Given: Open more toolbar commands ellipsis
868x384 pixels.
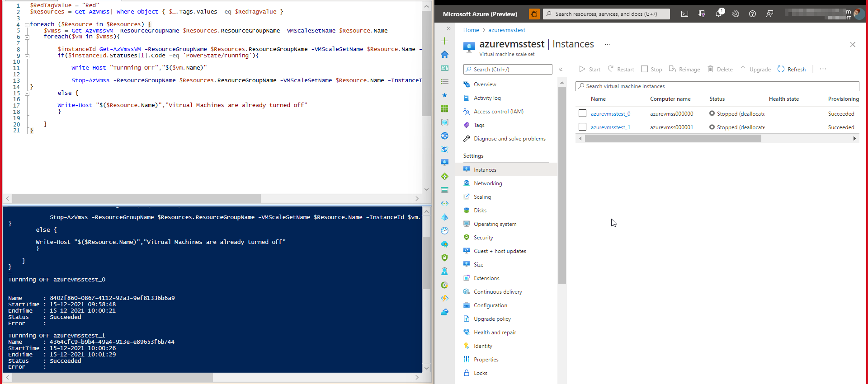Looking at the screenshot, I should tap(823, 69).
